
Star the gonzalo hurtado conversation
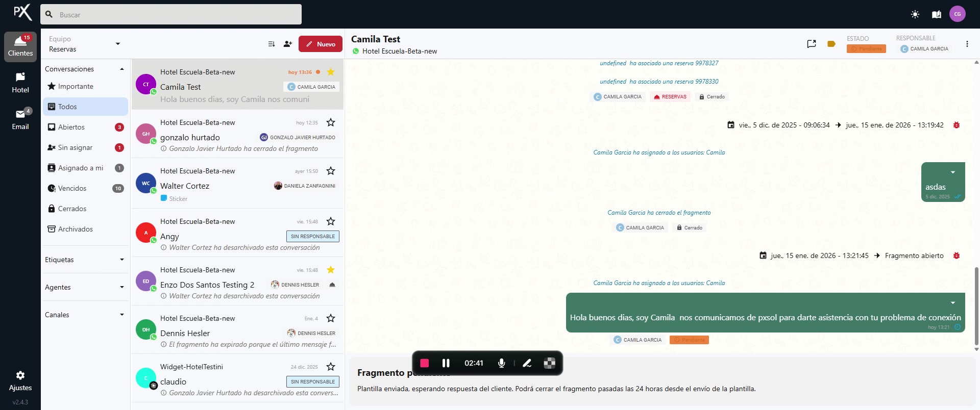[x=331, y=122]
